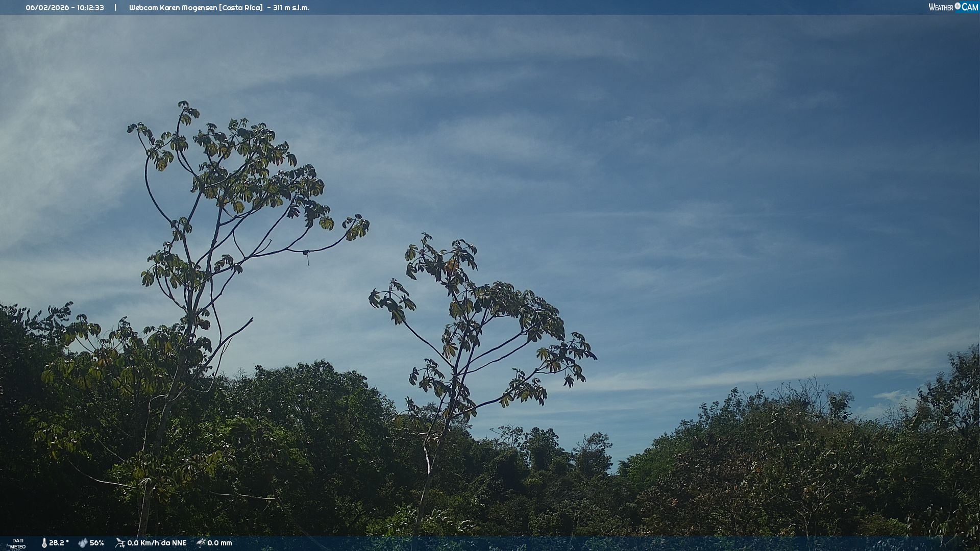Click the rain umbrella icon
Screen dimensions: 980x551
pos(201,543)
